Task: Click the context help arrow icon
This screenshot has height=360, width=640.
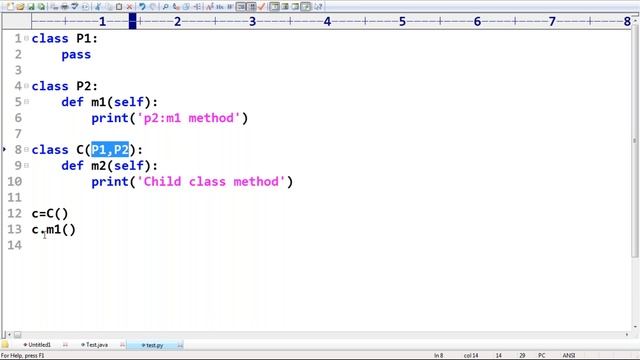Action: click(318, 7)
